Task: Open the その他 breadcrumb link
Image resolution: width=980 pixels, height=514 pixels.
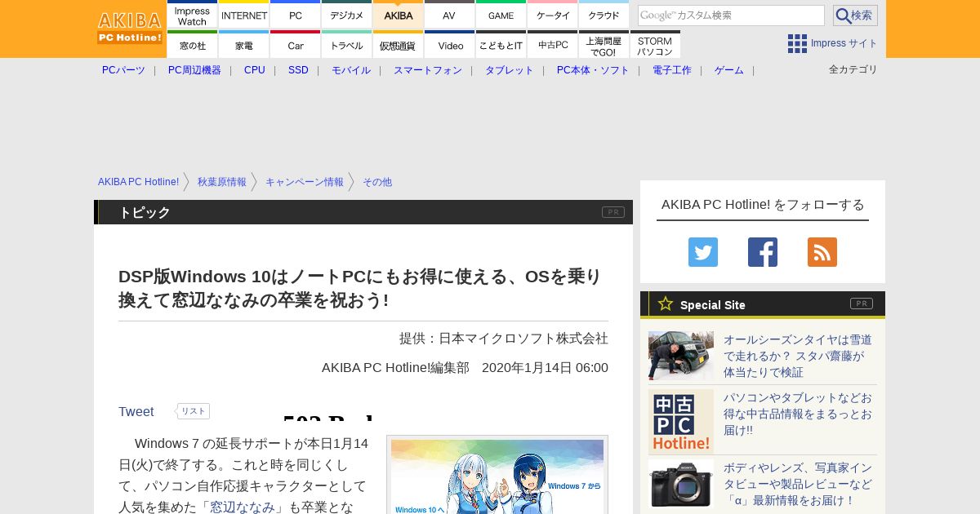Action: 377,182
